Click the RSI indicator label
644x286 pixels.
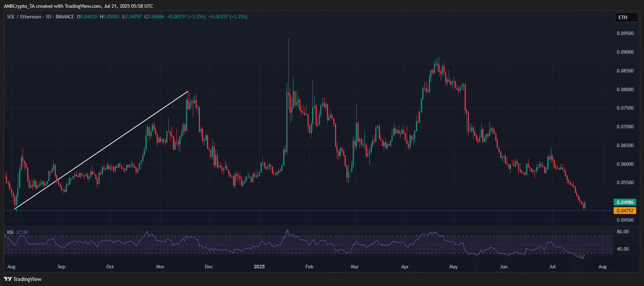pos(10,232)
